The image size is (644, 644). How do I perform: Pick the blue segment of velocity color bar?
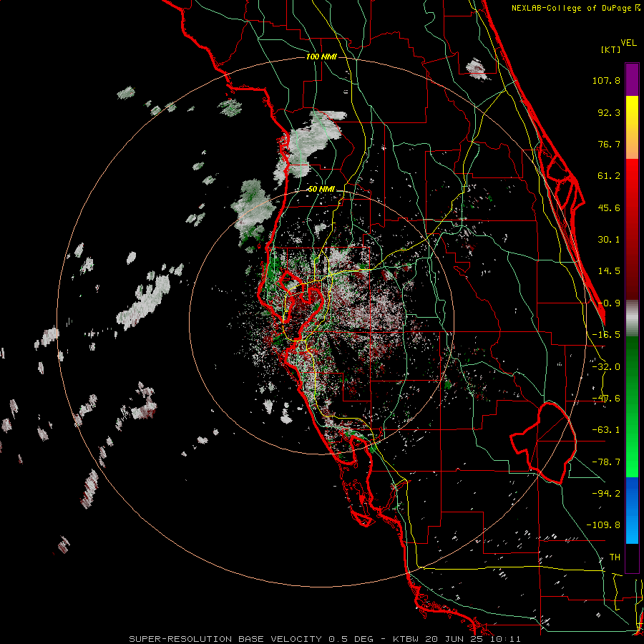pyautogui.click(x=632, y=510)
